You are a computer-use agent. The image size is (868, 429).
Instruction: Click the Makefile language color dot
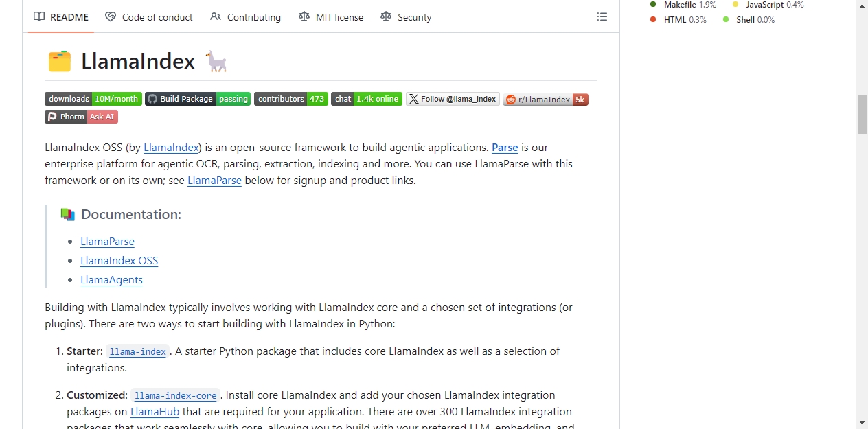pyautogui.click(x=653, y=4)
